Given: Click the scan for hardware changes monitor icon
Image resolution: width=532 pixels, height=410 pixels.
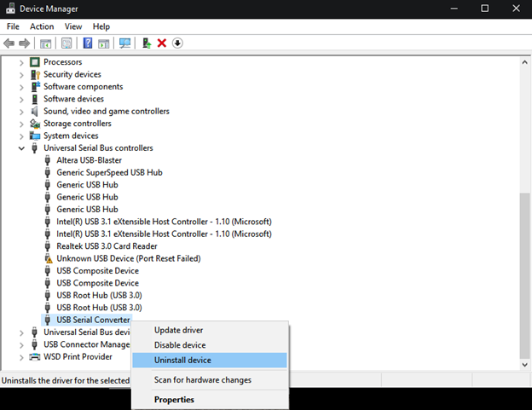Looking at the screenshot, I should (x=124, y=43).
